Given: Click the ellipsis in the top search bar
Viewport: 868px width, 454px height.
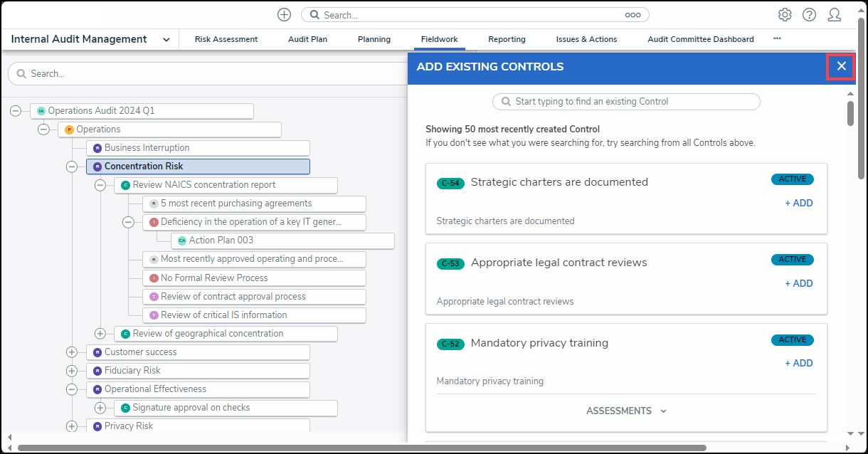Looking at the screenshot, I should point(633,15).
